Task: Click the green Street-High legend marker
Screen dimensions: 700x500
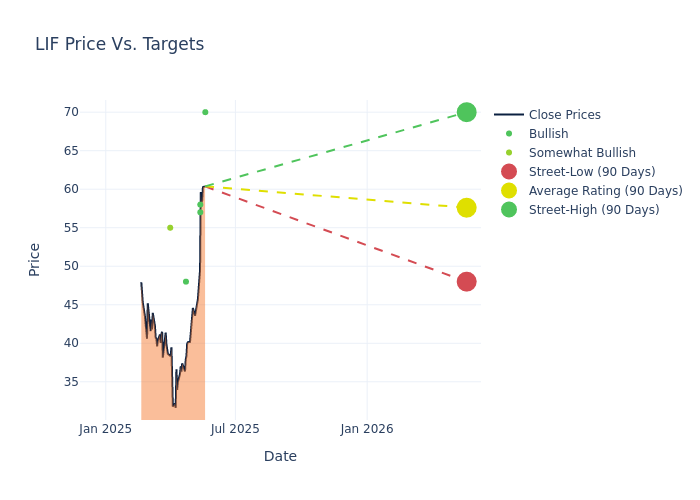Action: click(509, 210)
